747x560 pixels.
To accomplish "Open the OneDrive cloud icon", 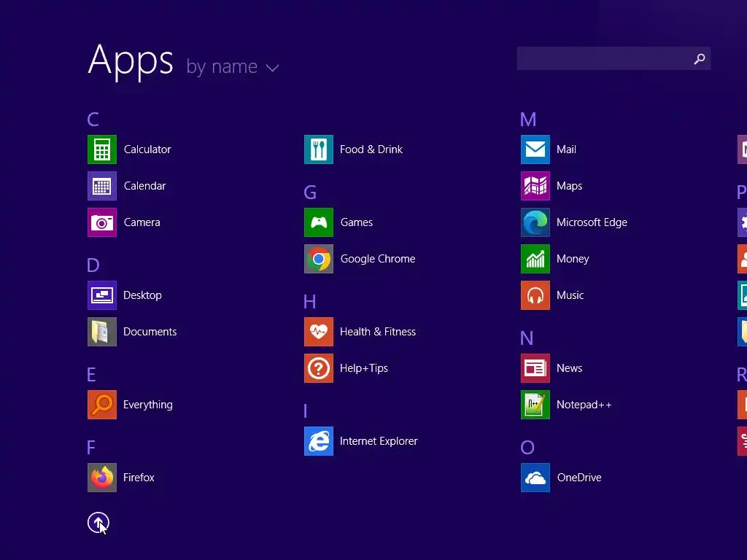I will click(535, 478).
